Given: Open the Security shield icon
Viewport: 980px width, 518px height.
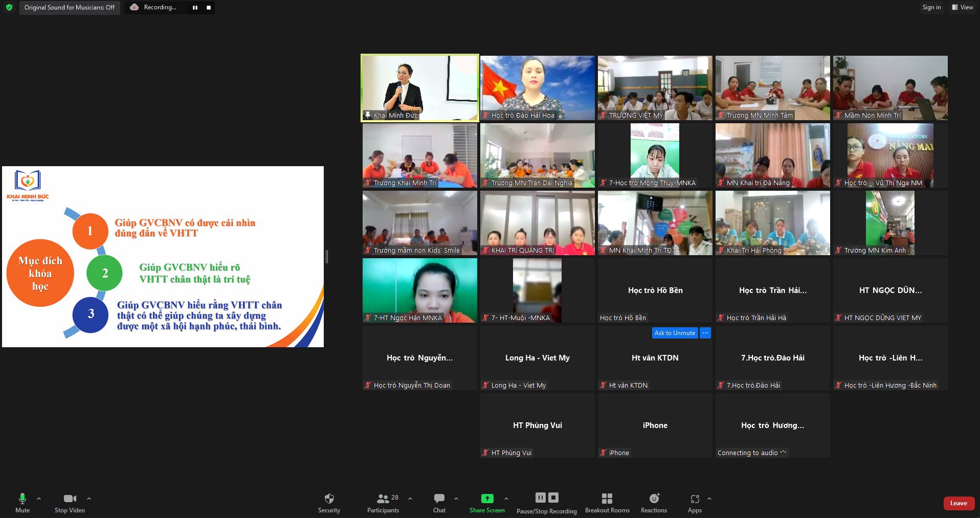Looking at the screenshot, I should pos(329,499).
